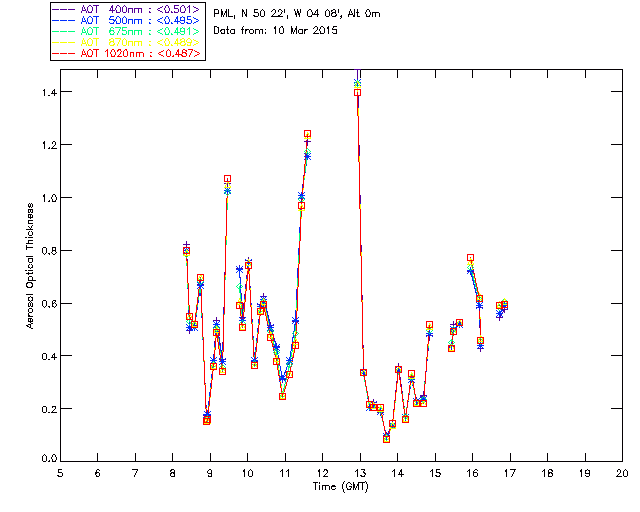Click the 20 tick on the time axis
Viewport: 640px width, 512px height.
tap(622, 472)
